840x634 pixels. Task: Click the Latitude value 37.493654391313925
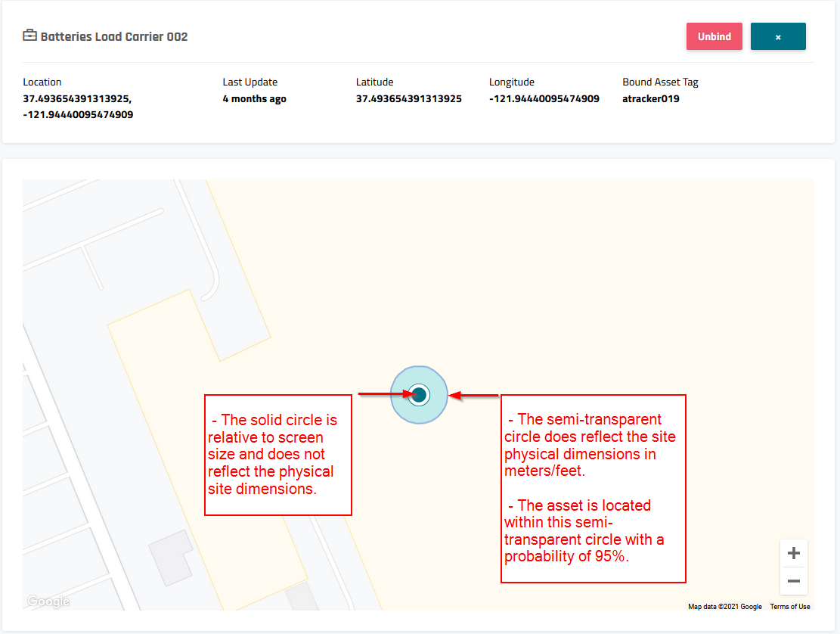(408, 98)
